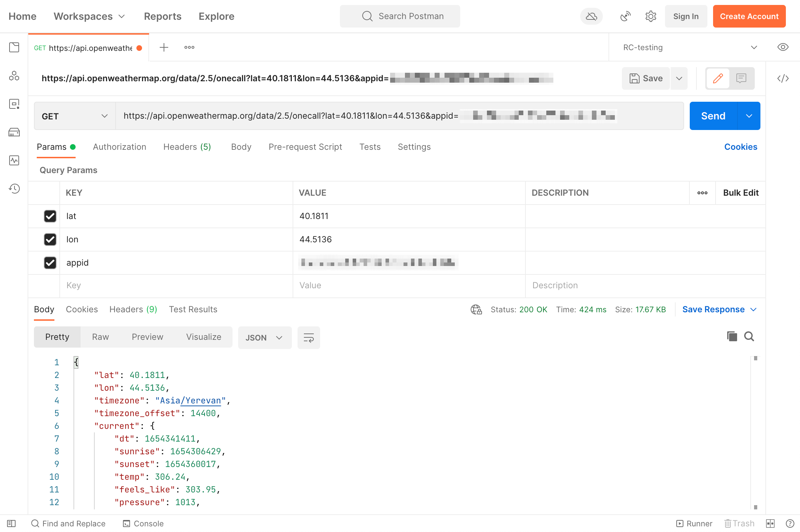Open the Mock Servers sidebar icon
The image size is (800, 532).
click(14, 132)
